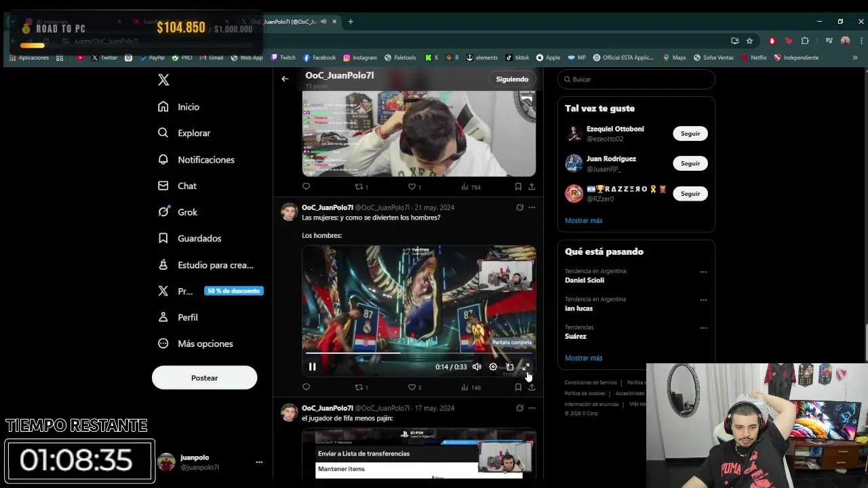Like the post with 3 likes
The image size is (868, 488).
pyautogui.click(x=414, y=387)
